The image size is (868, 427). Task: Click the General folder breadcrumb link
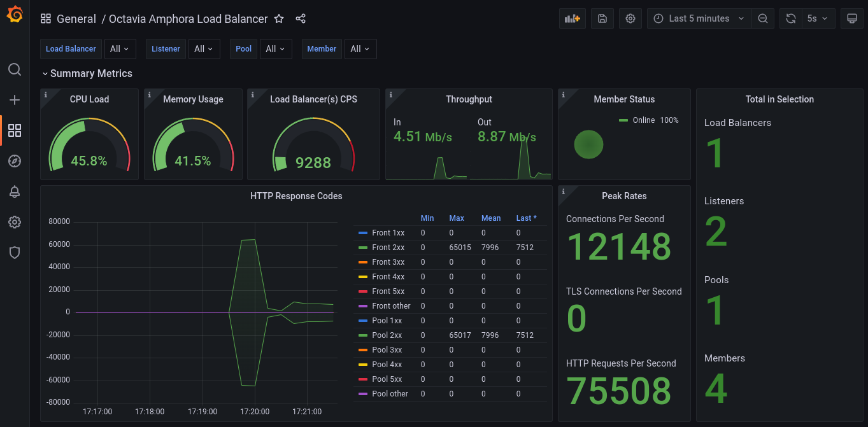[x=76, y=19]
